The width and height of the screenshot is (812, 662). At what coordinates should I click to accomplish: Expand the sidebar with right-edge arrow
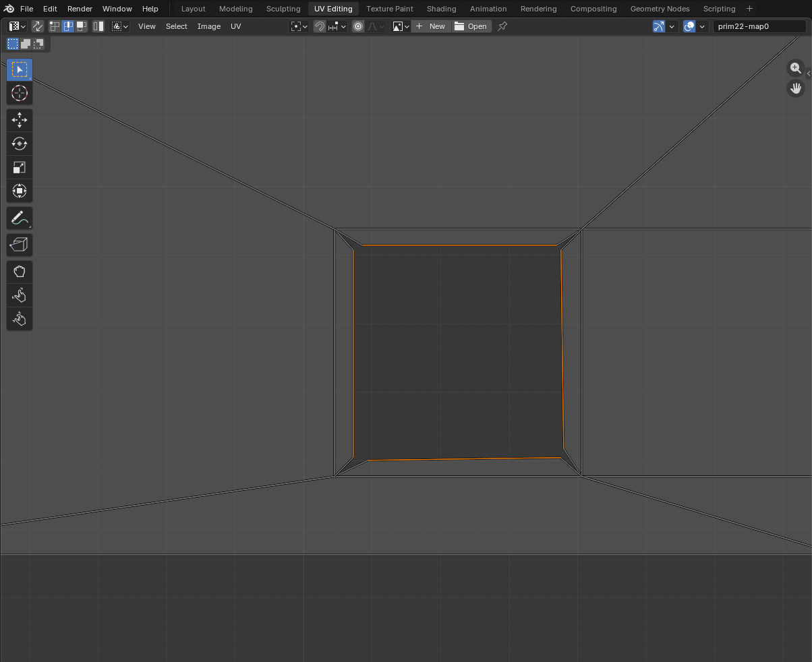[x=809, y=73]
